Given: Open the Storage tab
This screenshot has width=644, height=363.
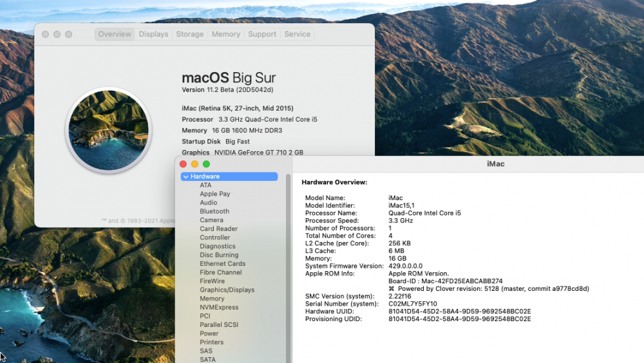Looking at the screenshot, I should (190, 34).
